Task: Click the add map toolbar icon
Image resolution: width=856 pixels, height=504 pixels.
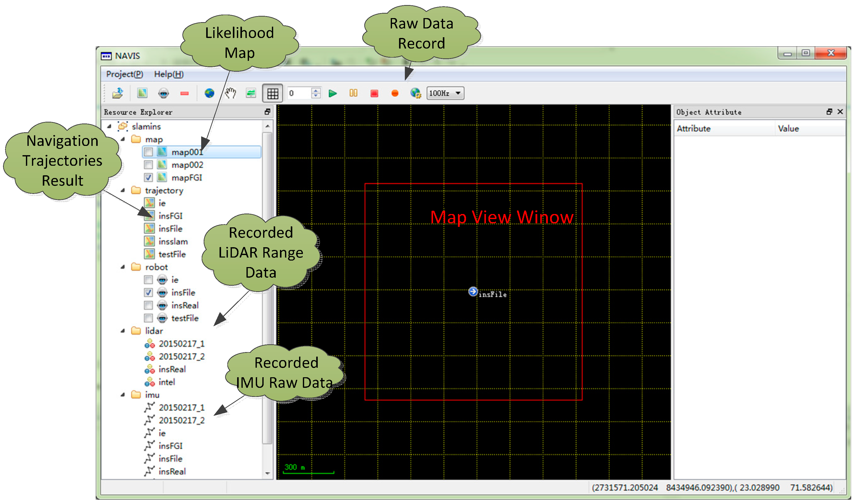Action: point(142,93)
